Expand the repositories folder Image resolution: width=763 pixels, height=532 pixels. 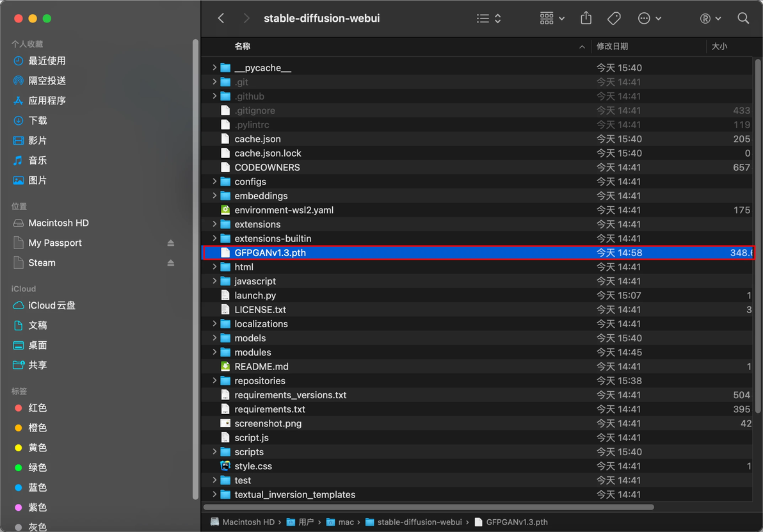point(214,381)
